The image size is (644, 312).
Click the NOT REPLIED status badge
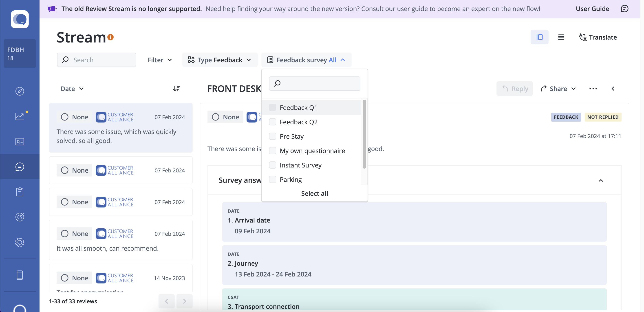[x=603, y=117]
